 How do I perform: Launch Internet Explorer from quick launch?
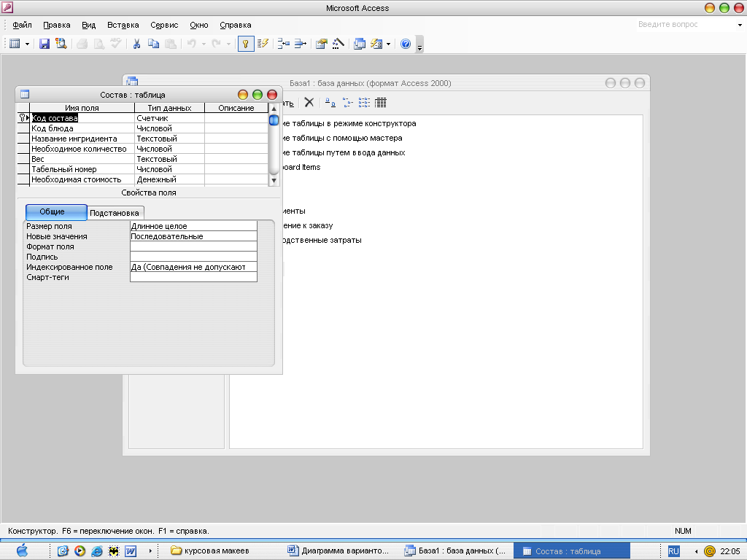pyautogui.click(x=97, y=551)
